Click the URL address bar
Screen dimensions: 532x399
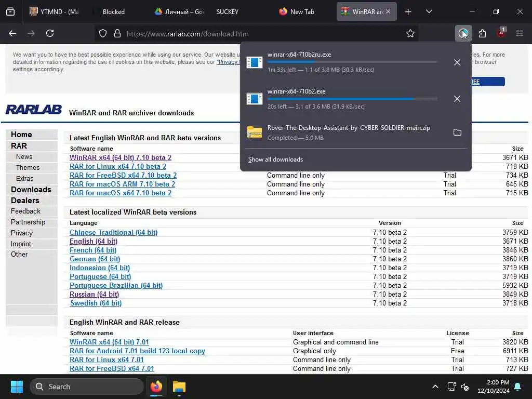[258, 34]
